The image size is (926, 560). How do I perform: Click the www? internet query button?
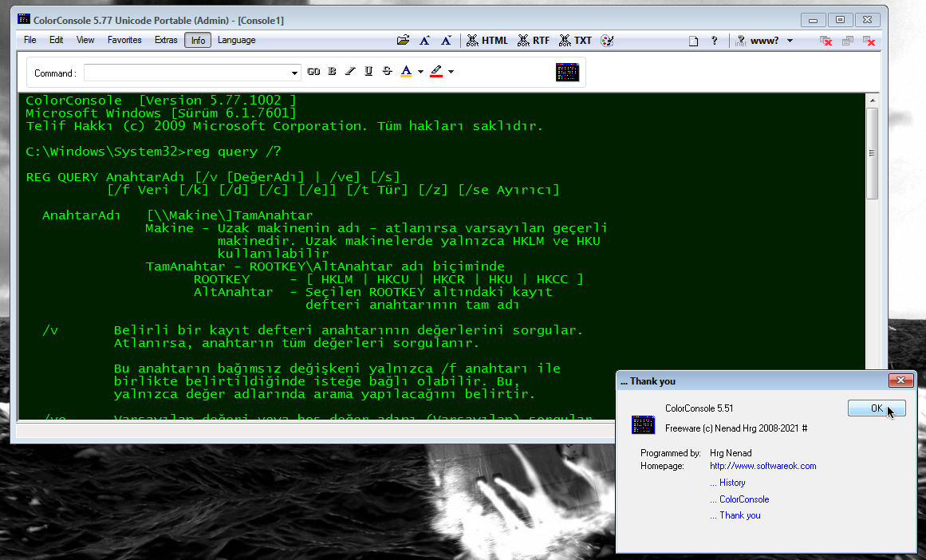(757, 41)
